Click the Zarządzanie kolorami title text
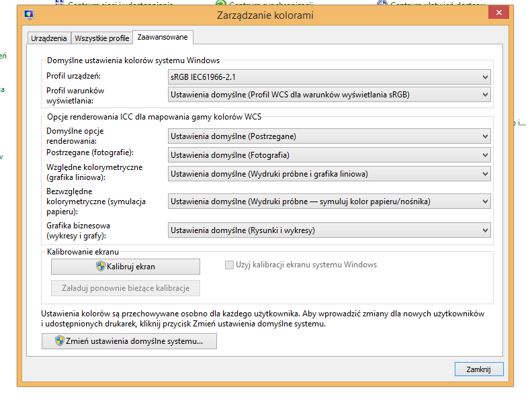This screenshot has width=532, height=403. 265,15
